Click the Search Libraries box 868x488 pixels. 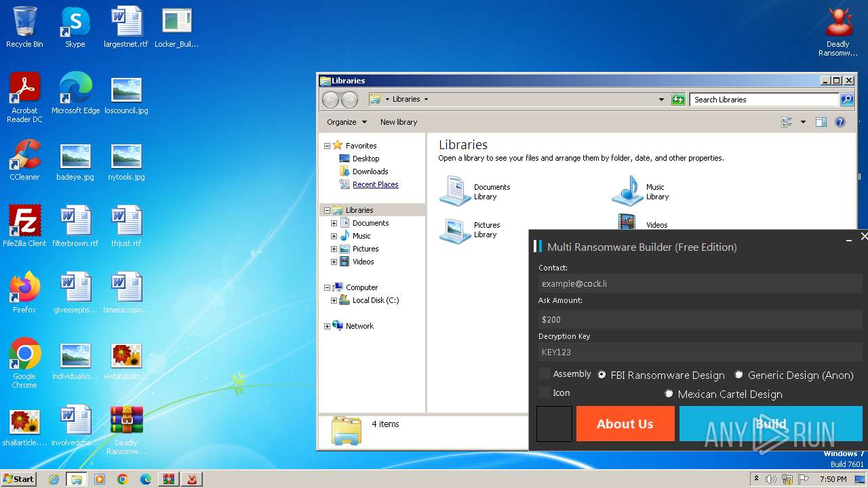tap(765, 100)
